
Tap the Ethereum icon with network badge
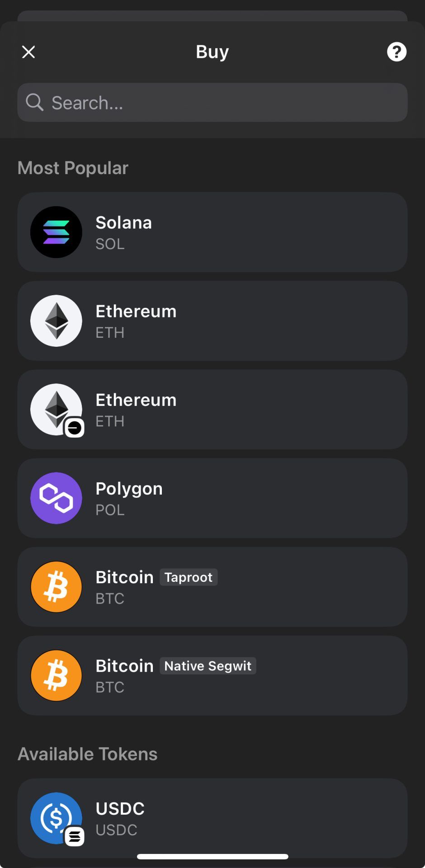point(56,410)
